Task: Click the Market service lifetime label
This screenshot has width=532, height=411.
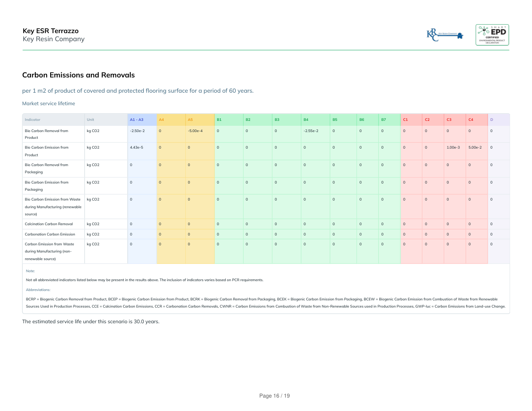Action: point(49,103)
